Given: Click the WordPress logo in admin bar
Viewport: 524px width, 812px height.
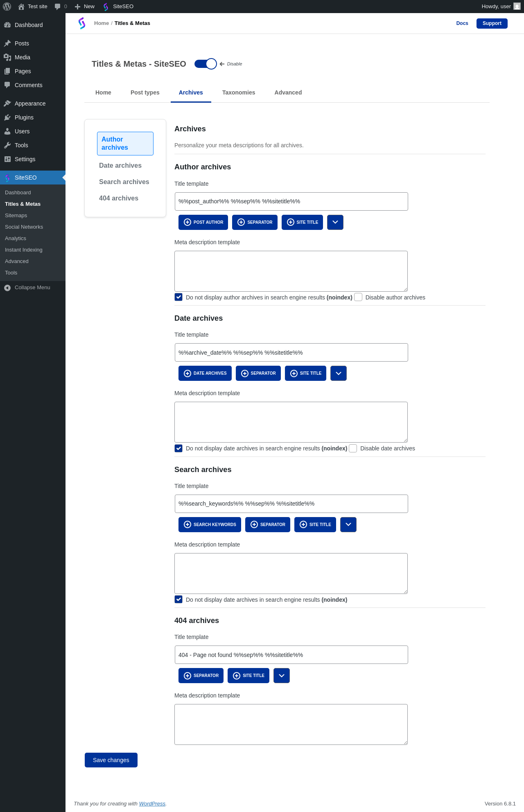Looking at the screenshot, I should click(7, 7).
